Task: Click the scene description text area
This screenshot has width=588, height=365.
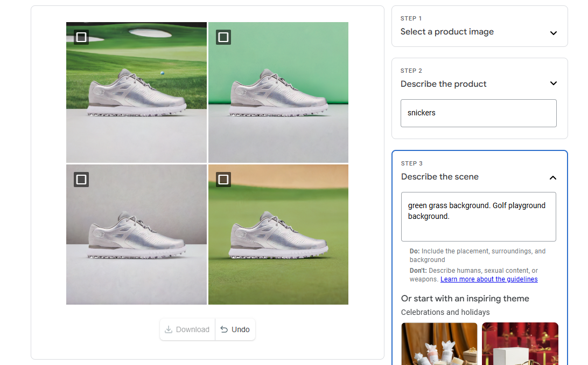Action: (x=479, y=217)
